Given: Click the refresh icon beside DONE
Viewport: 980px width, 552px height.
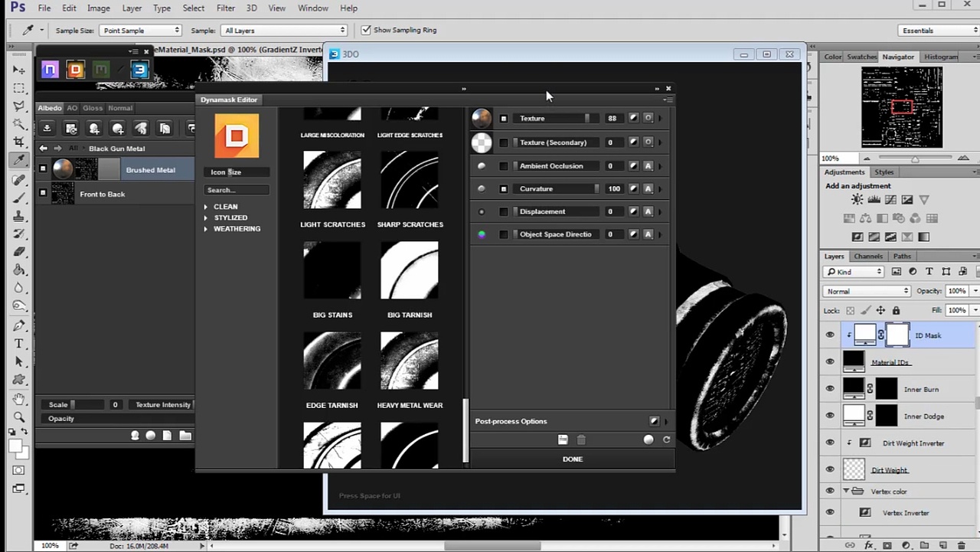Looking at the screenshot, I should pos(666,439).
